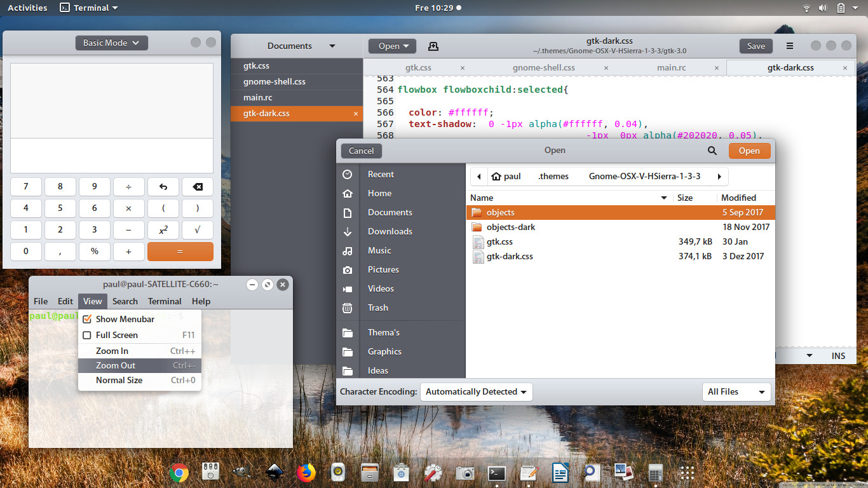Click the calculator square root button
868x488 pixels.
pos(198,230)
